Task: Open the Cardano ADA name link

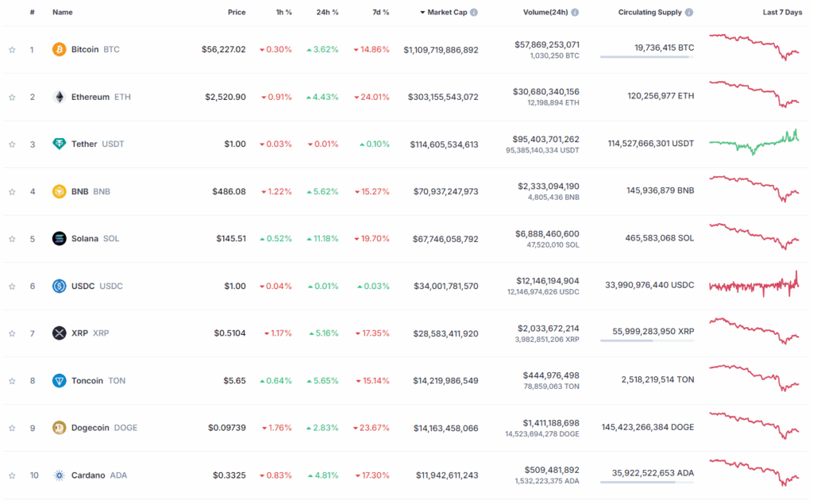Action: pos(99,475)
